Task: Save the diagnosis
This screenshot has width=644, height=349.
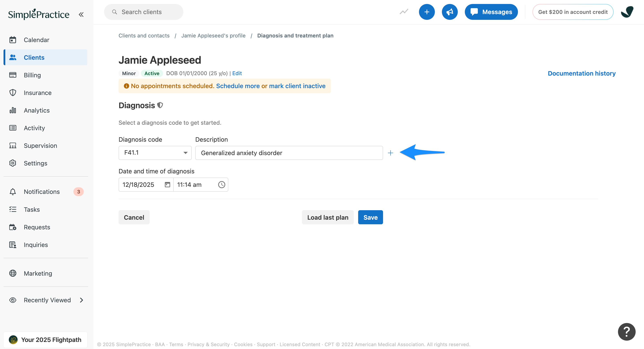Action: (x=370, y=217)
